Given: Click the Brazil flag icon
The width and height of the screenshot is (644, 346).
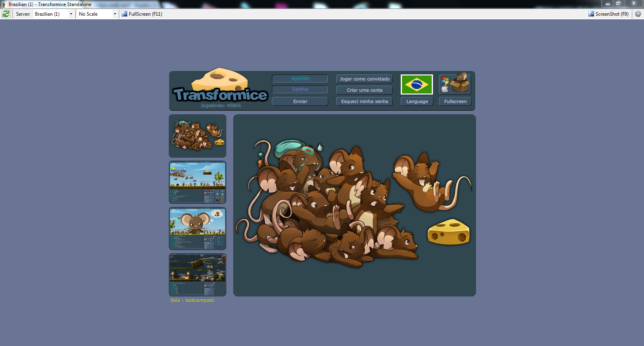Looking at the screenshot, I should [x=417, y=84].
